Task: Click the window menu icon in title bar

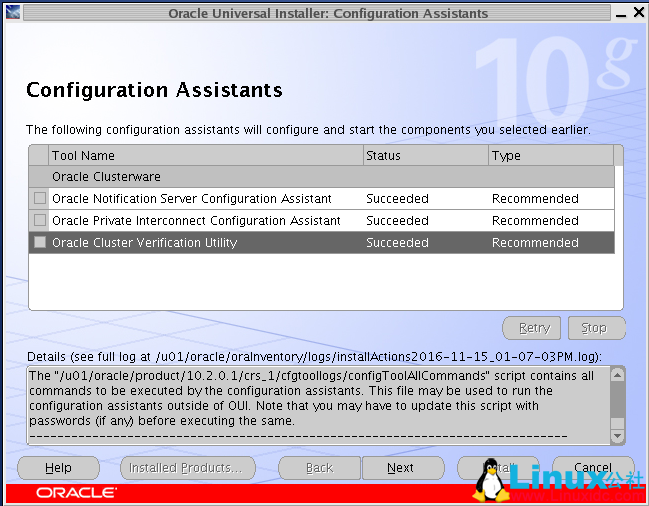Action: (13, 12)
